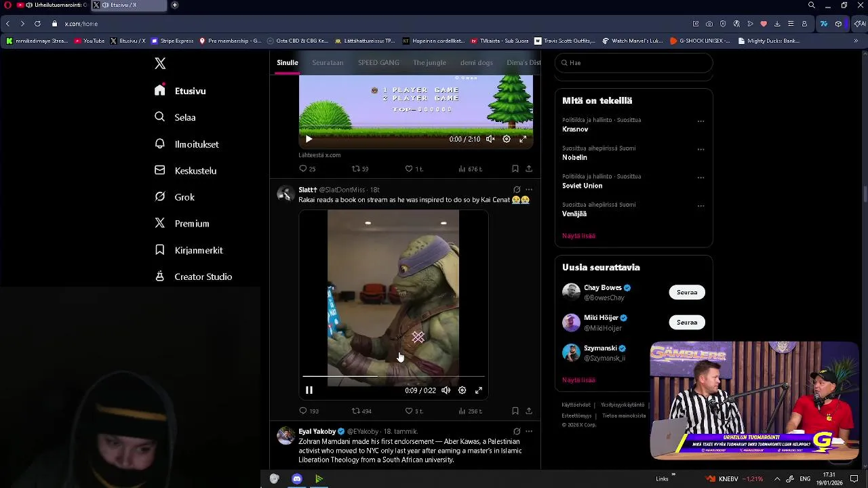Viewport: 868px width, 488px height.
Task: Show more trends via Näytä lisää
Action: coord(578,236)
